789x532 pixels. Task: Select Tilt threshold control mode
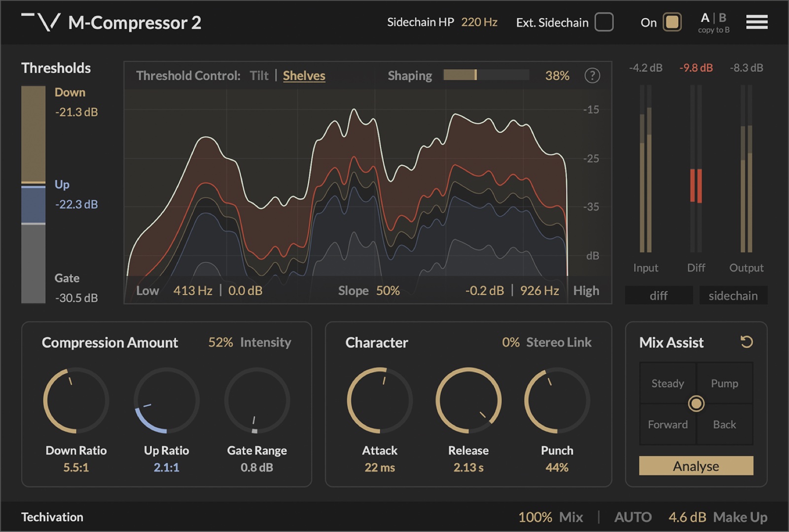click(x=259, y=75)
